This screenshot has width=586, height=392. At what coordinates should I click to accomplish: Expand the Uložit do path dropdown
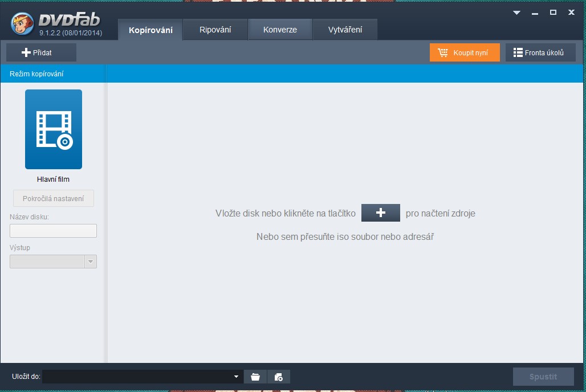click(236, 377)
